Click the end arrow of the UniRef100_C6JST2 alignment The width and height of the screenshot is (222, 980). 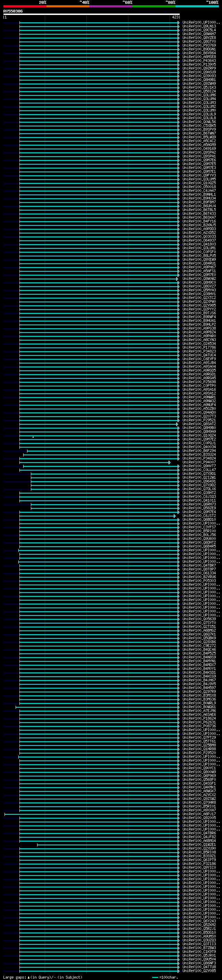pyautogui.click(x=175, y=516)
